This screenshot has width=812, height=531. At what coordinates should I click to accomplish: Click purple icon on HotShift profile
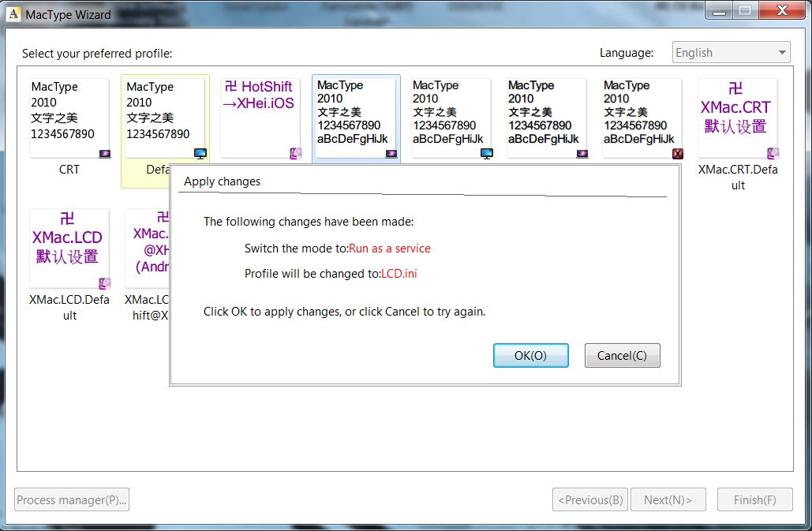[x=296, y=153]
